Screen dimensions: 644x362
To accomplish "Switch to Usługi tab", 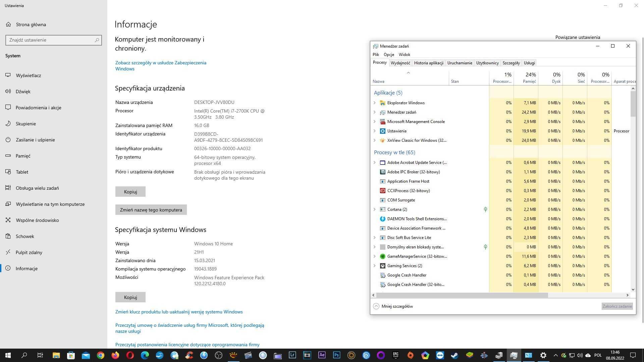I will click(529, 63).
